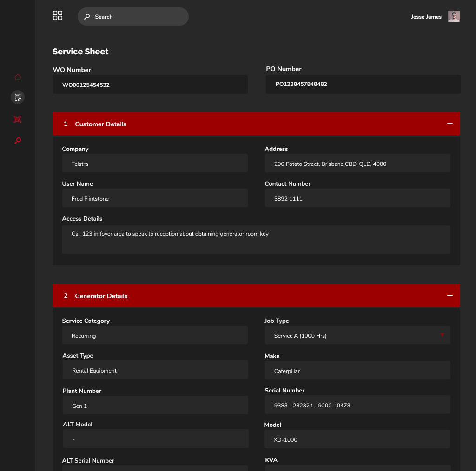Click the Asset Type field Rental Equipment
Image resolution: width=476 pixels, height=471 pixels.
(x=155, y=370)
